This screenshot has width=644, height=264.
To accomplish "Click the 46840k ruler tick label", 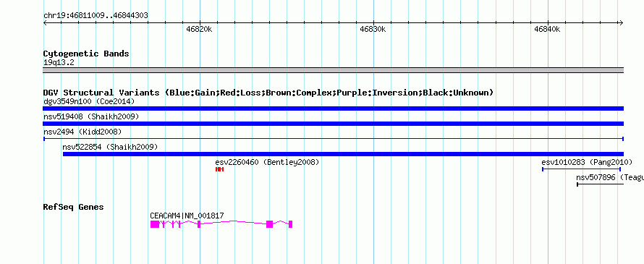I will click(x=547, y=29).
